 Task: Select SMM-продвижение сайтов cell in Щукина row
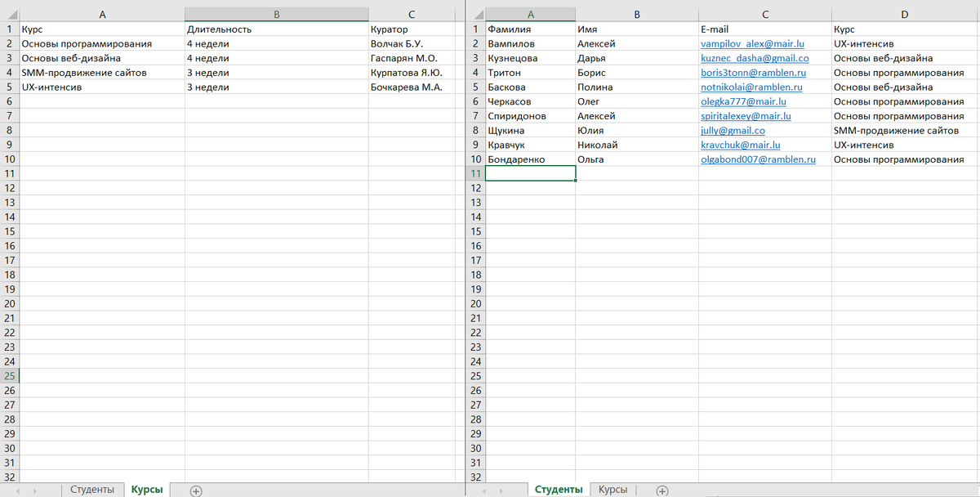pos(905,131)
